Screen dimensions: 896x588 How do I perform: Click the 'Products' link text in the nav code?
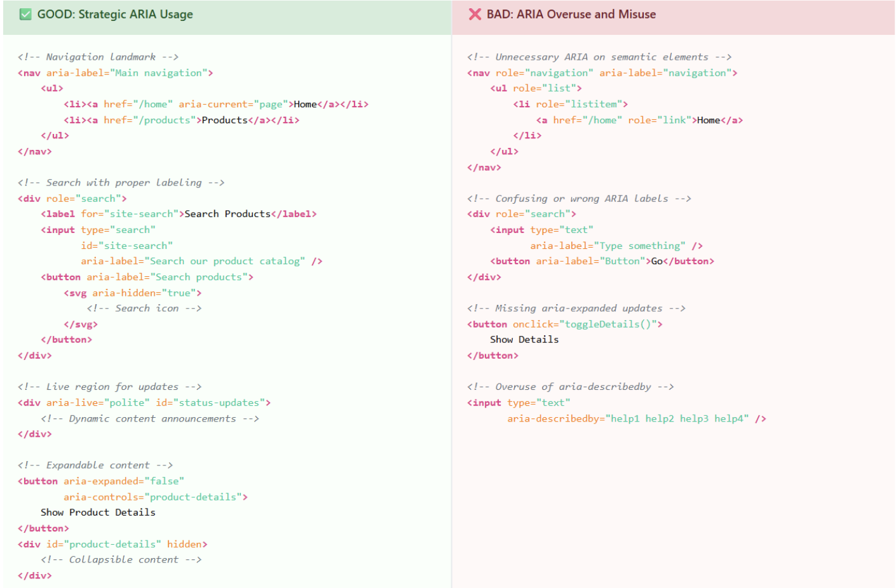pos(224,120)
